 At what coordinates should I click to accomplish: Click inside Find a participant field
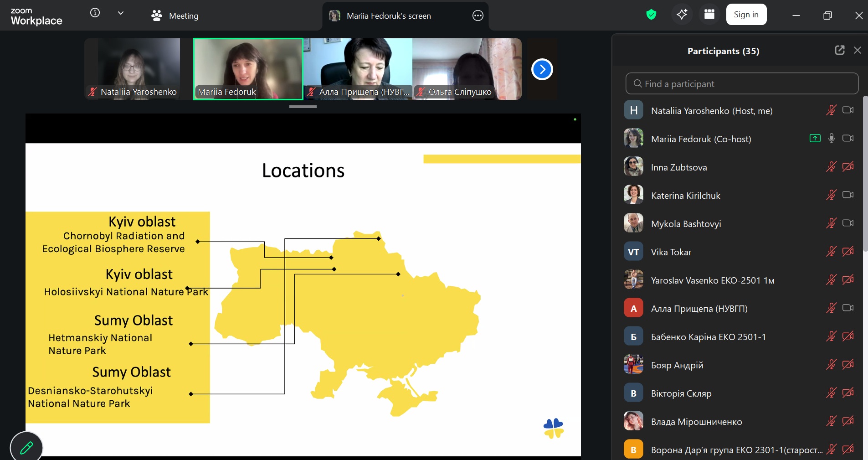[742, 84]
